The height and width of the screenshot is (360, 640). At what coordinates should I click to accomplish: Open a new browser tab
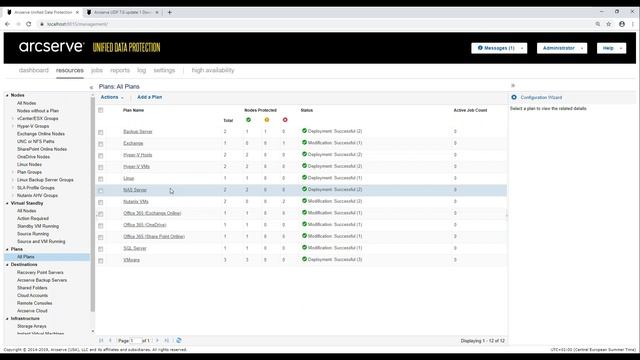(x=170, y=12)
